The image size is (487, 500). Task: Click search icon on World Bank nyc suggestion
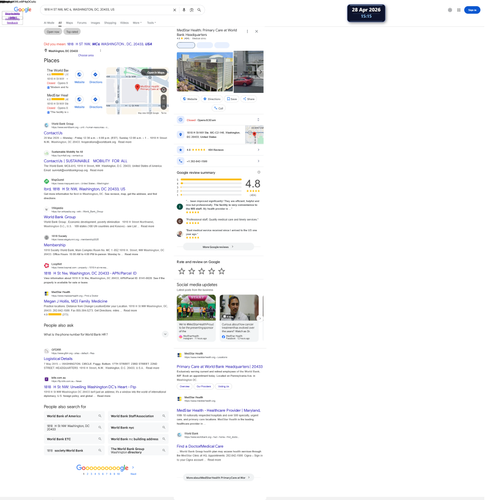click(x=164, y=427)
